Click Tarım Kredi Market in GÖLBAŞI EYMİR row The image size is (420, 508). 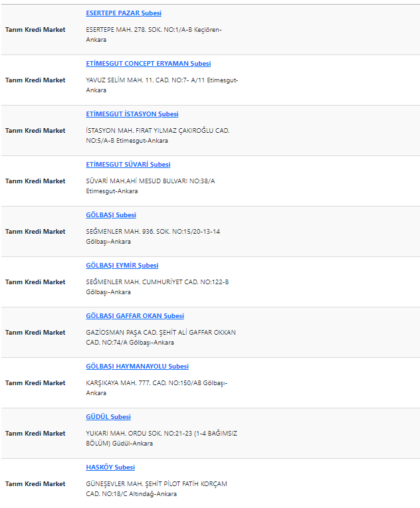coord(35,282)
